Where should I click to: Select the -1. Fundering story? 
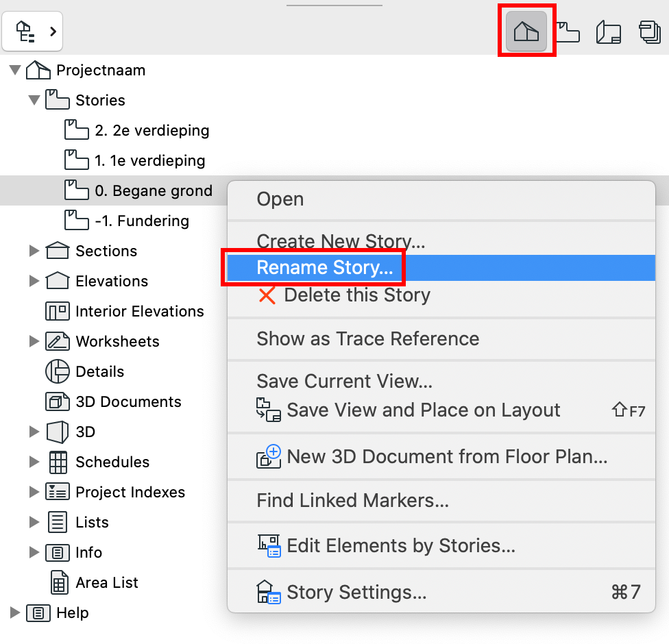142,221
